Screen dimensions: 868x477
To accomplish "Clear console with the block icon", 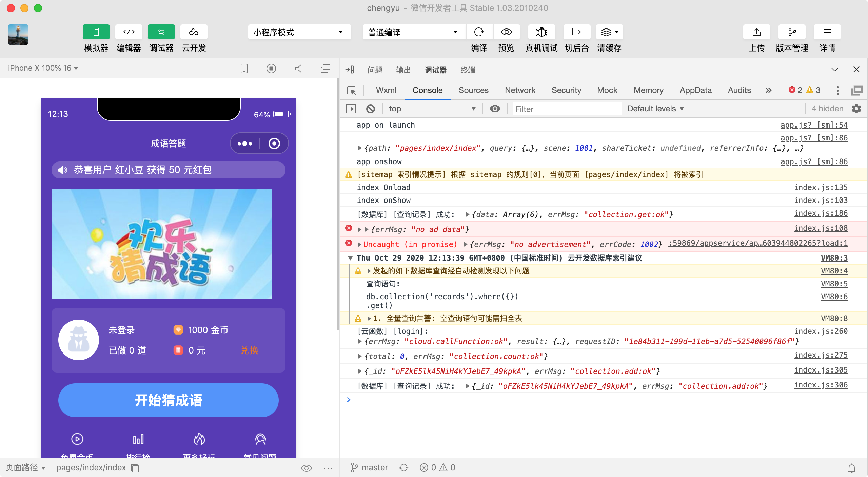I will (x=371, y=109).
